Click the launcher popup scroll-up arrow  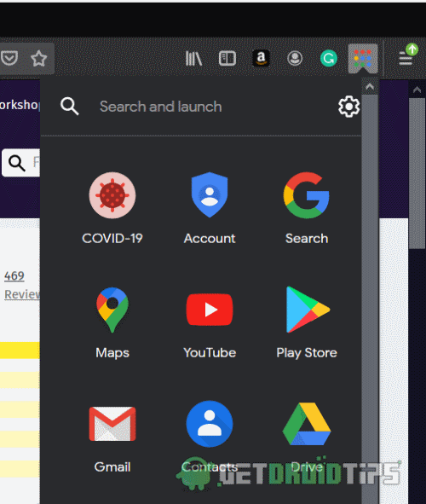[370, 86]
